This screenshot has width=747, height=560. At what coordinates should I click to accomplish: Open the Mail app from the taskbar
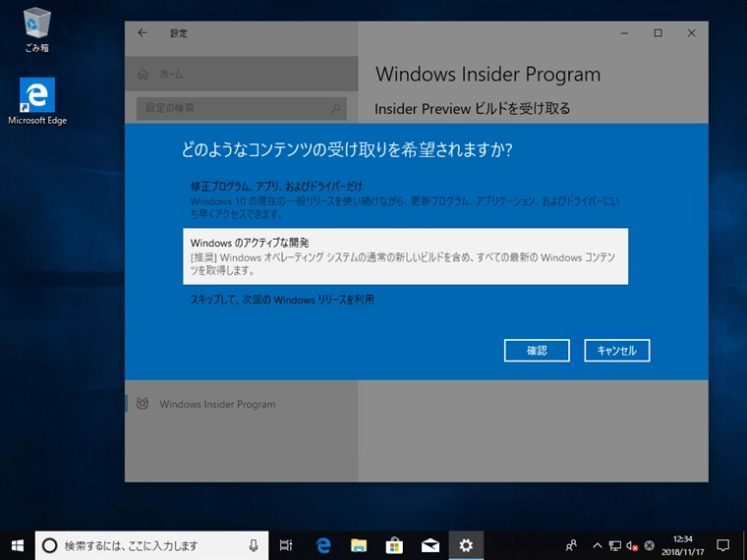point(431,545)
